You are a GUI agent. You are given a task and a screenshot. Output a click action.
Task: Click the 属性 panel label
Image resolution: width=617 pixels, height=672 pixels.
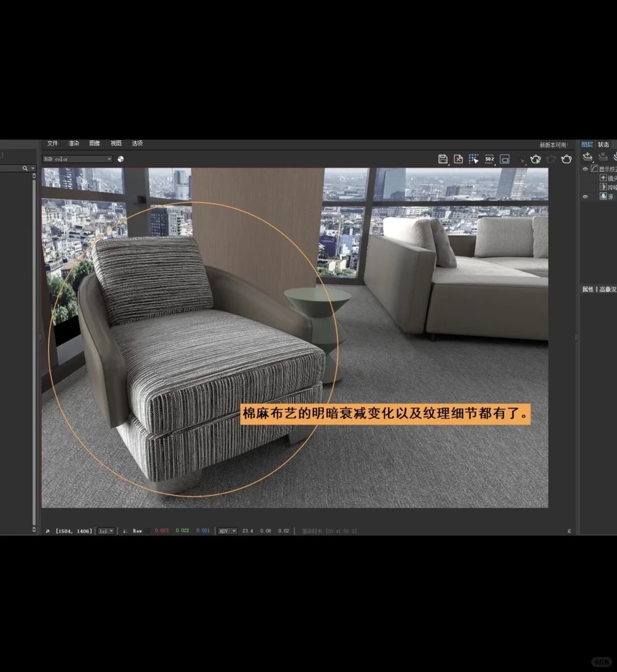pyautogui.click(x=588, y=289)
